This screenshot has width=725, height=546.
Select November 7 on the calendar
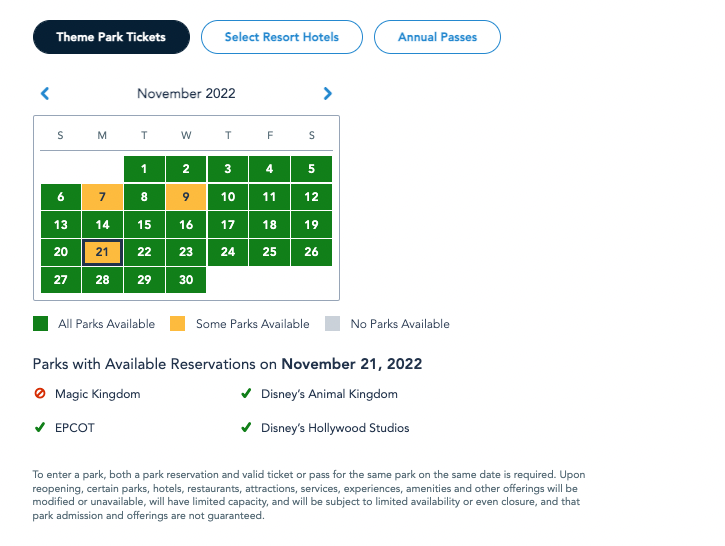tap(102, 197)
